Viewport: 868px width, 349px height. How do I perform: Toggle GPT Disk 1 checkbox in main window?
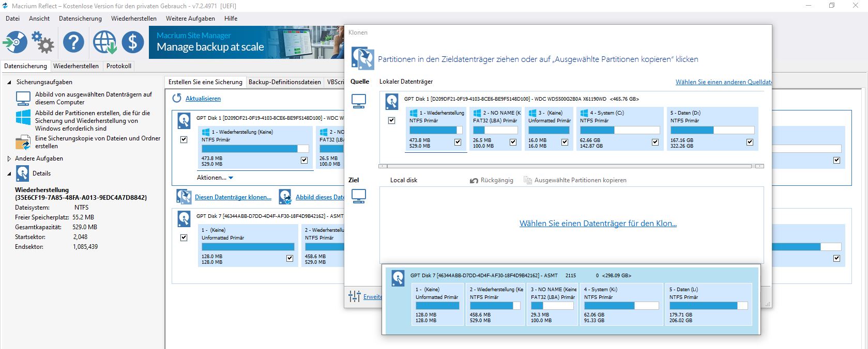pyautogui.click(x=184, y=139)
